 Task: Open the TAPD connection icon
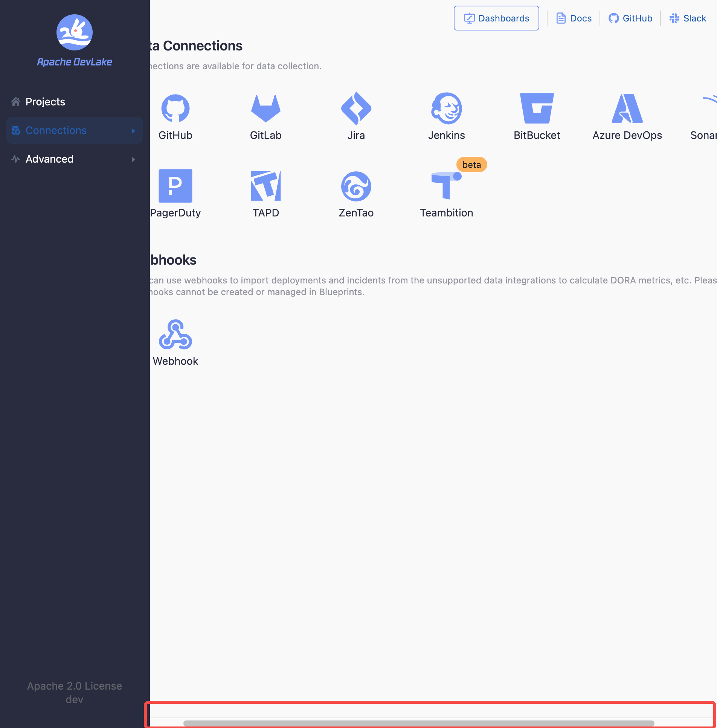265,186
